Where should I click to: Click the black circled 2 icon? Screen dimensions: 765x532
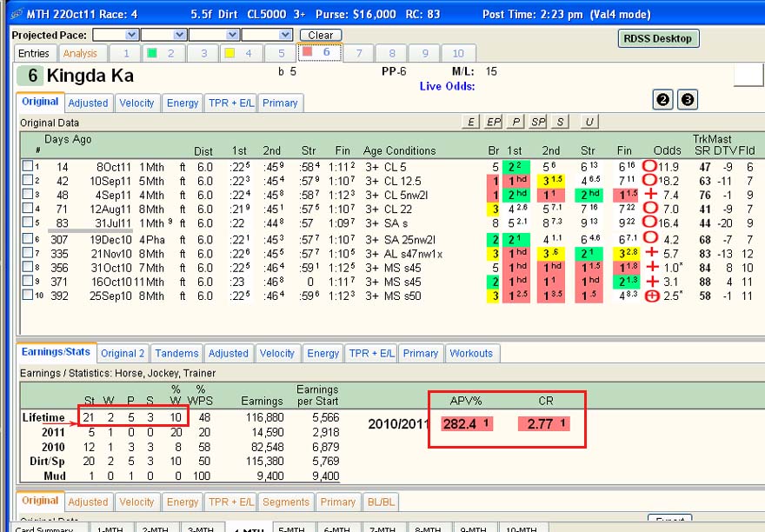click(662, 100)
